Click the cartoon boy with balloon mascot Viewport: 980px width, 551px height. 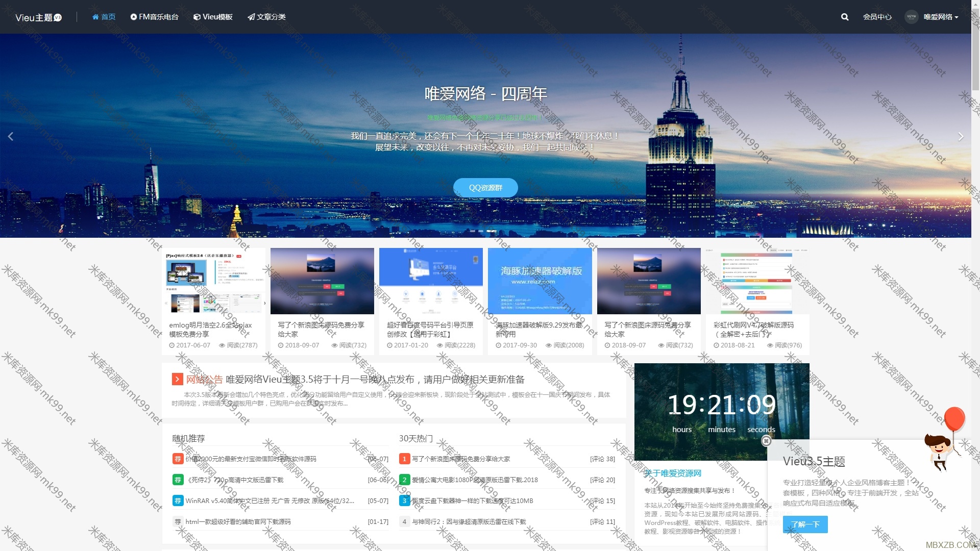tap(944, 439)
